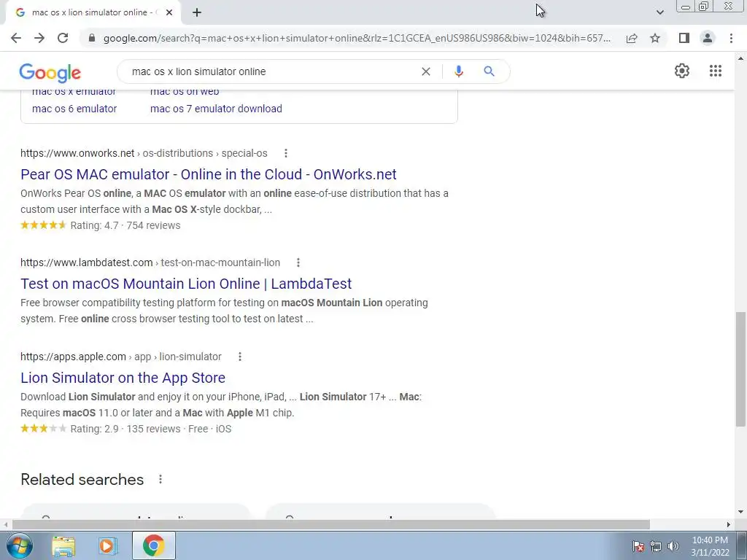Reload the current page
747x560 pixels.
[63, 38]
